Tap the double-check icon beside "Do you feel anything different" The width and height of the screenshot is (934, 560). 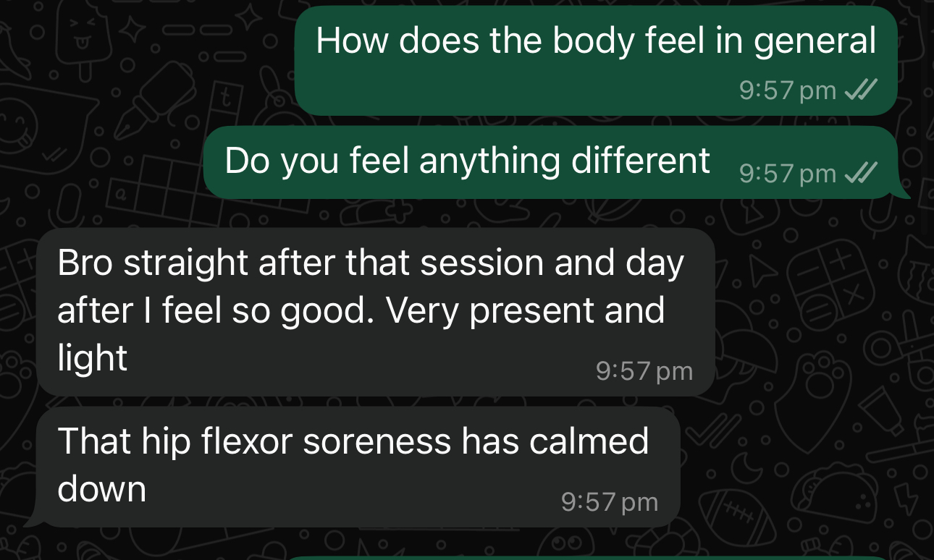[862, 173]
